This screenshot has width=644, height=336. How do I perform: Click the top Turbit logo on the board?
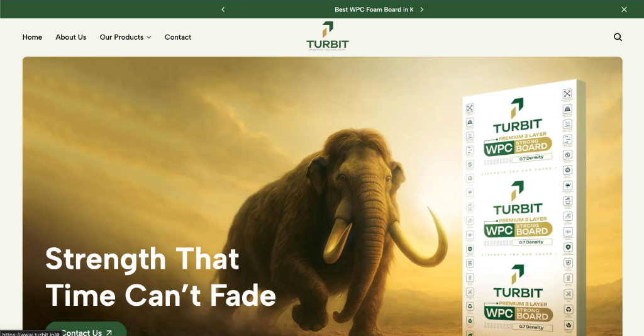(518, 115)
